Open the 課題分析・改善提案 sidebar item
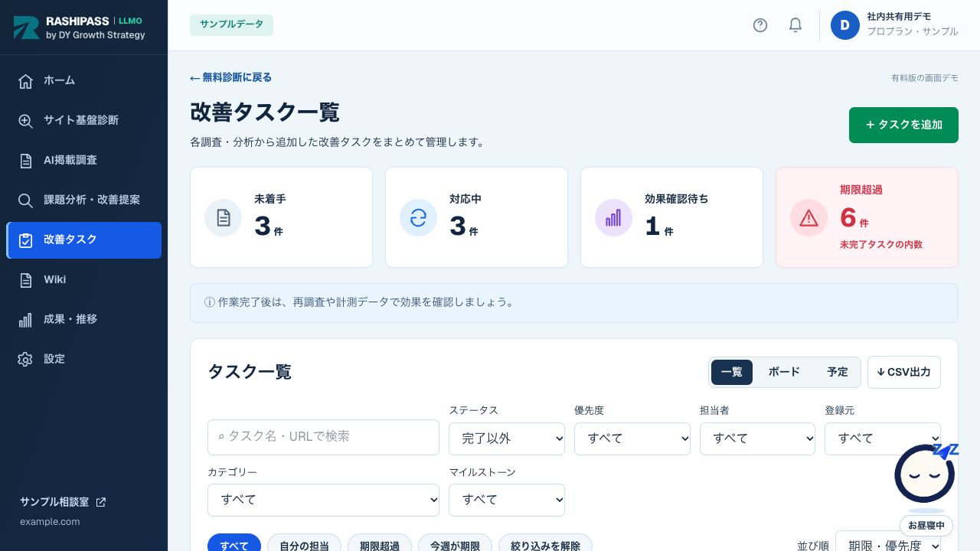Image resolution: width=980 pixels, height=551 pixels. tap(83, 200)
